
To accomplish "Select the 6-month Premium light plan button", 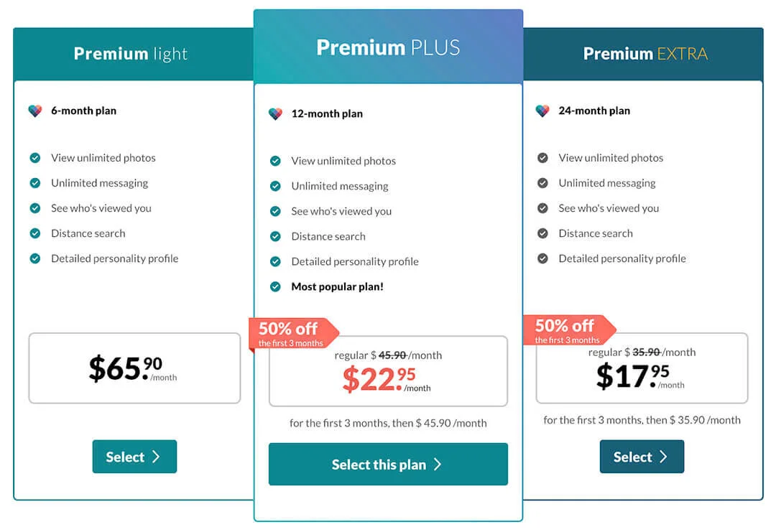I will point(134,457).
